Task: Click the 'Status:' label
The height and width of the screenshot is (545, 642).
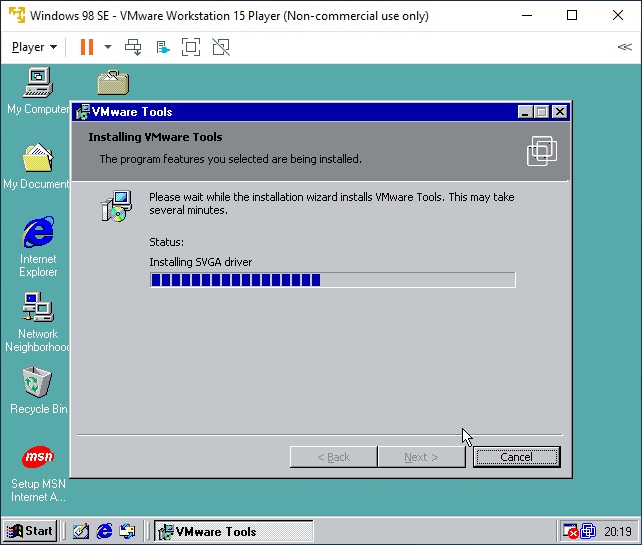Action: click(167, 242)
